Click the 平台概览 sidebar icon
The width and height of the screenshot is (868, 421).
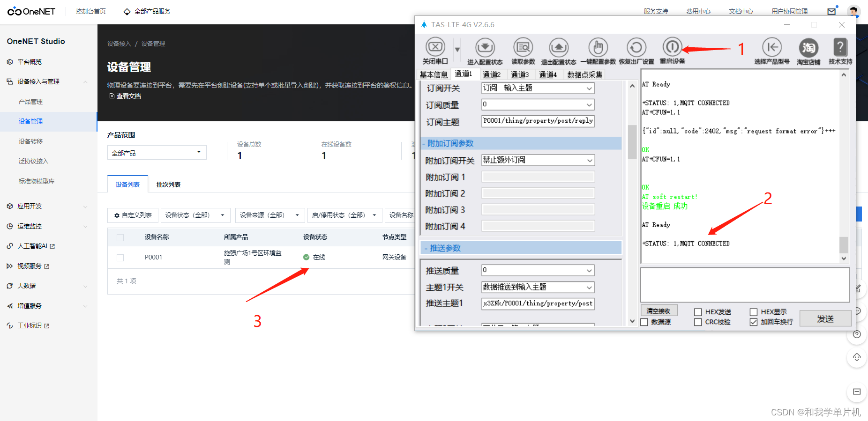(x=10, y=62)
